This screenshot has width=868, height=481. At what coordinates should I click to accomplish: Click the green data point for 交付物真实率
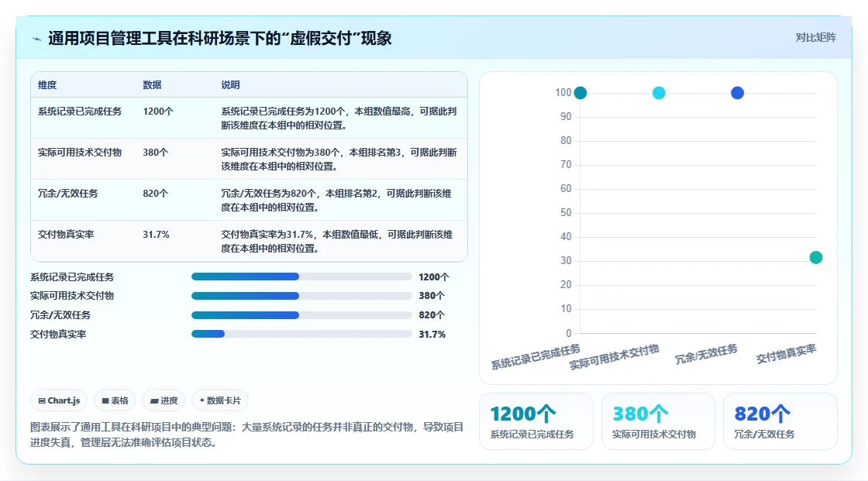pos(816,257)
